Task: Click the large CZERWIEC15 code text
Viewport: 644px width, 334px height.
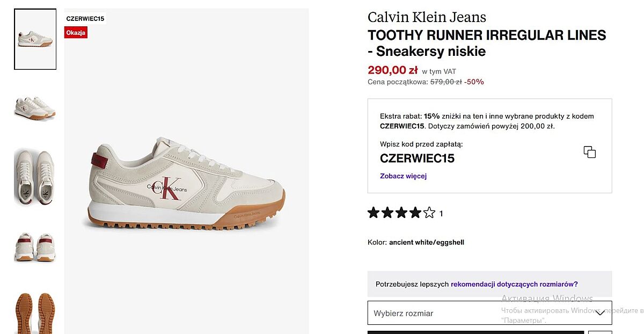Action: tap(417, 158)
